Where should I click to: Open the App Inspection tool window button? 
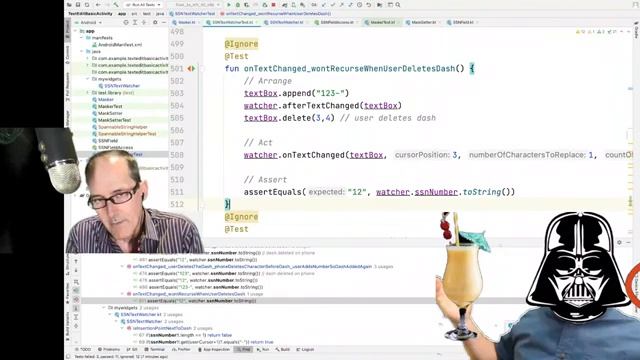[x=214, y=349]
